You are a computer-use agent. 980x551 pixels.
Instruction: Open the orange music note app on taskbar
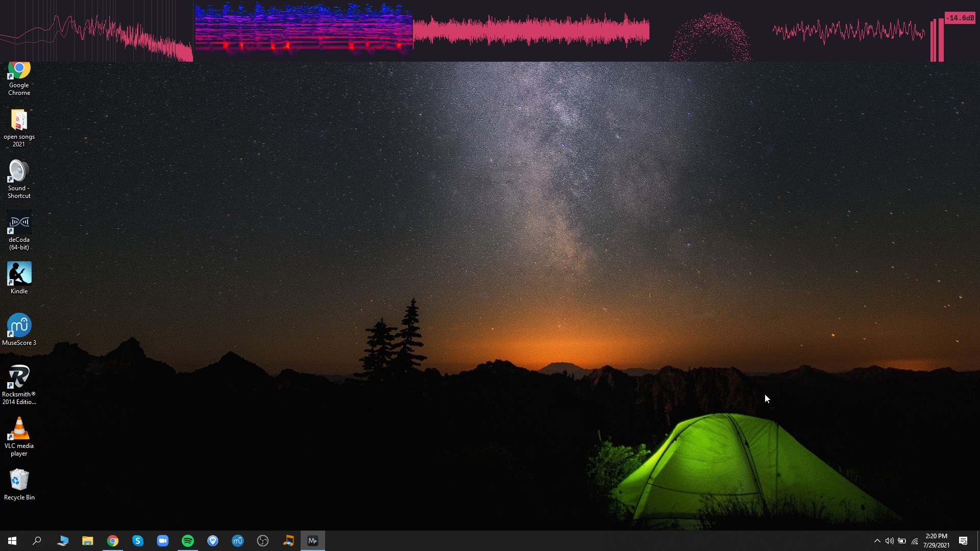[x=288, y=541]
